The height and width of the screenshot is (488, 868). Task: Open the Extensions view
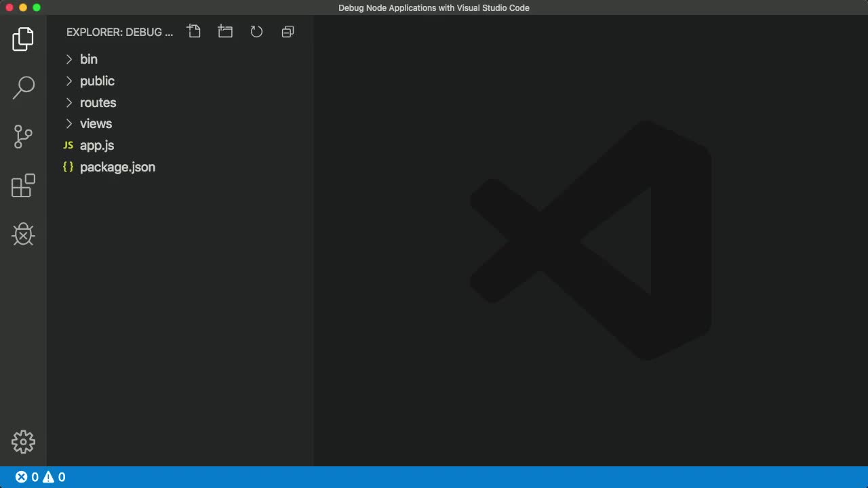tap(23, 186)
